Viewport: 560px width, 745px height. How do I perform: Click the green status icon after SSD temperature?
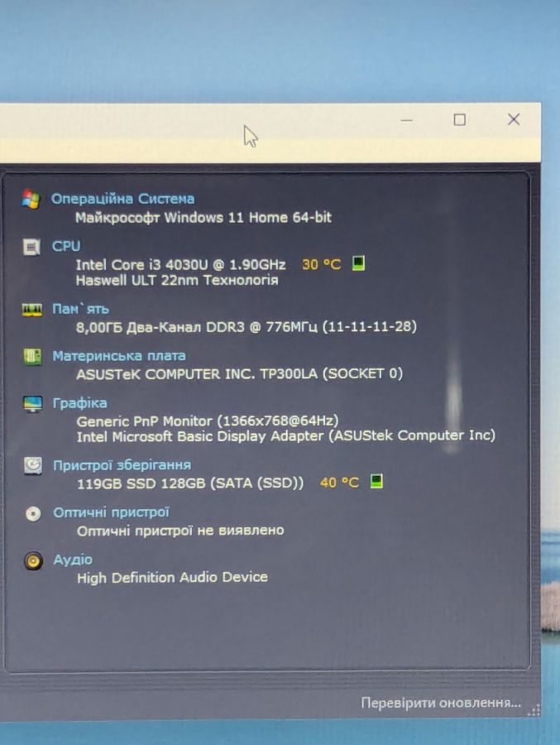[x=376, y=481]
